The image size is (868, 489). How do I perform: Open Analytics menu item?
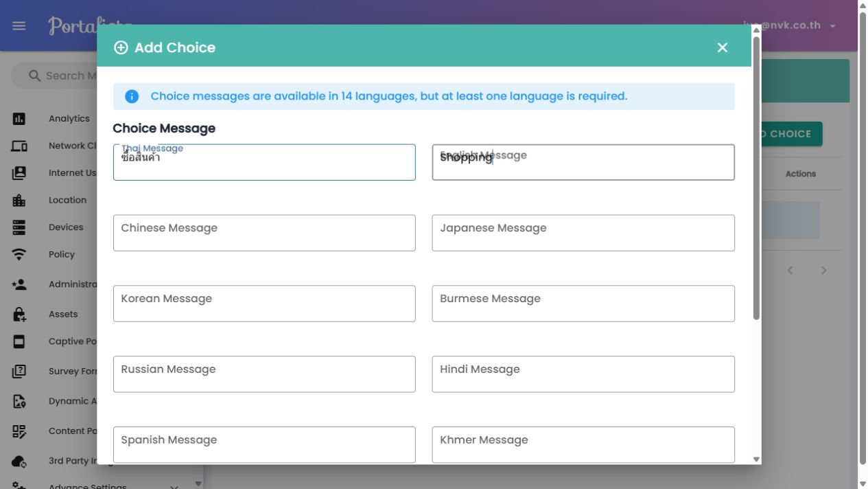point(69,119)
